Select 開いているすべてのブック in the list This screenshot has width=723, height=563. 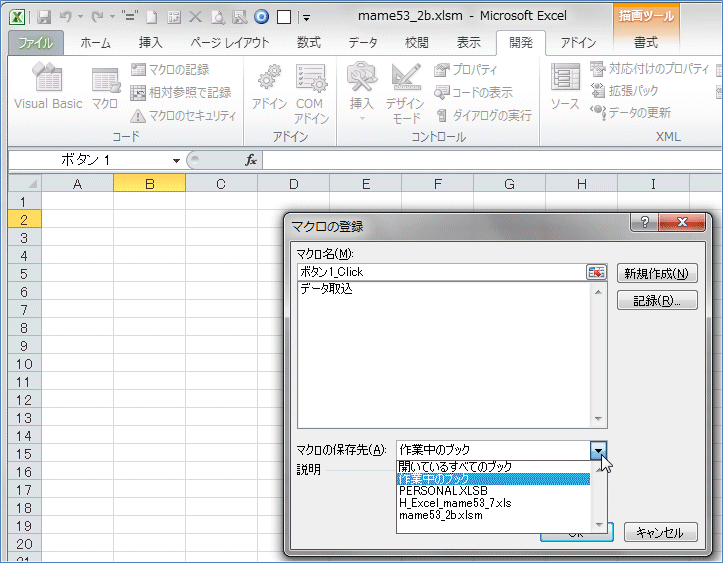tap(455, 467)
